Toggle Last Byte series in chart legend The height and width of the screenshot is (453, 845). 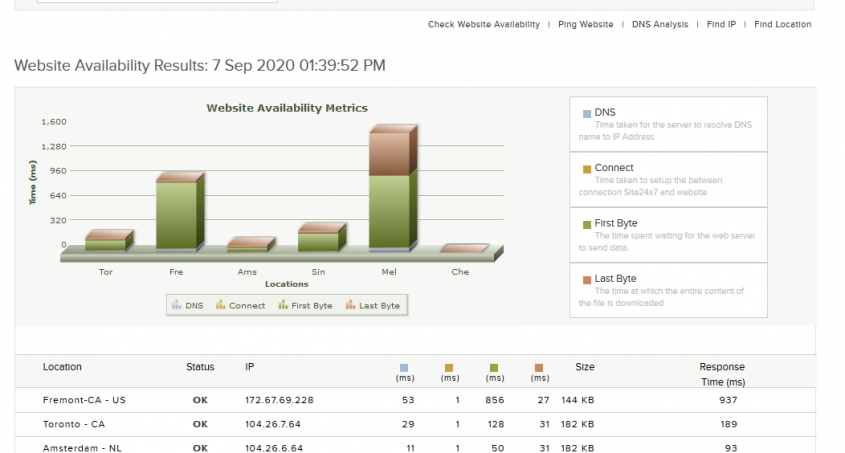pos(351,305)
